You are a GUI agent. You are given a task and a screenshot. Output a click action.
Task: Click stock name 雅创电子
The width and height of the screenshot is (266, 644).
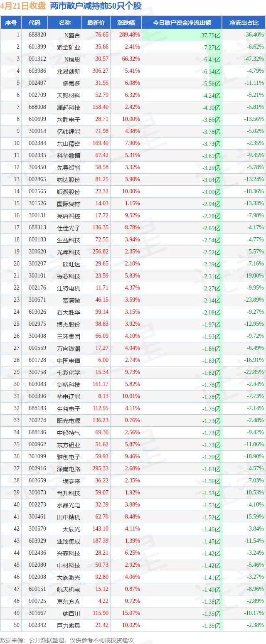(x=69, y=457)
